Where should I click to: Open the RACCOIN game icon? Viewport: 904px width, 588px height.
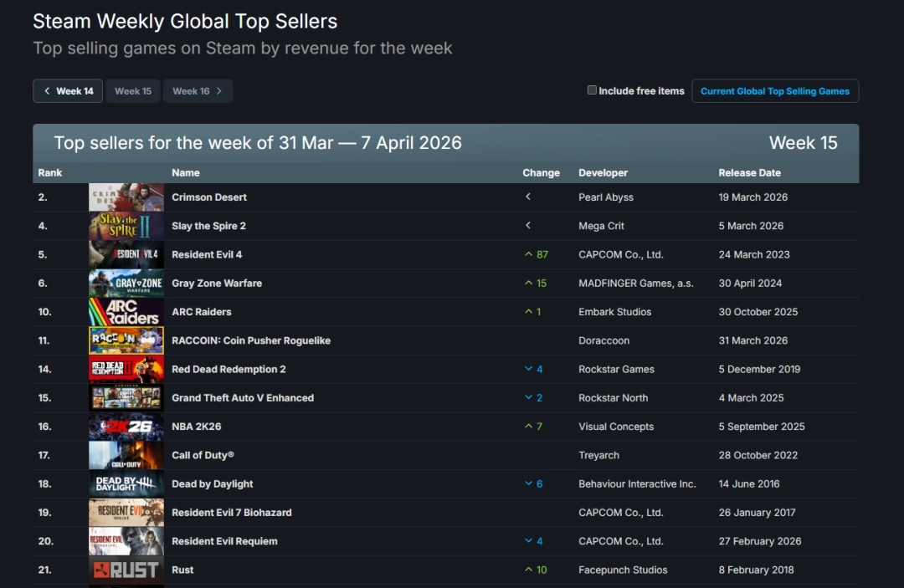pyautogui.click(x=126, y=340)
